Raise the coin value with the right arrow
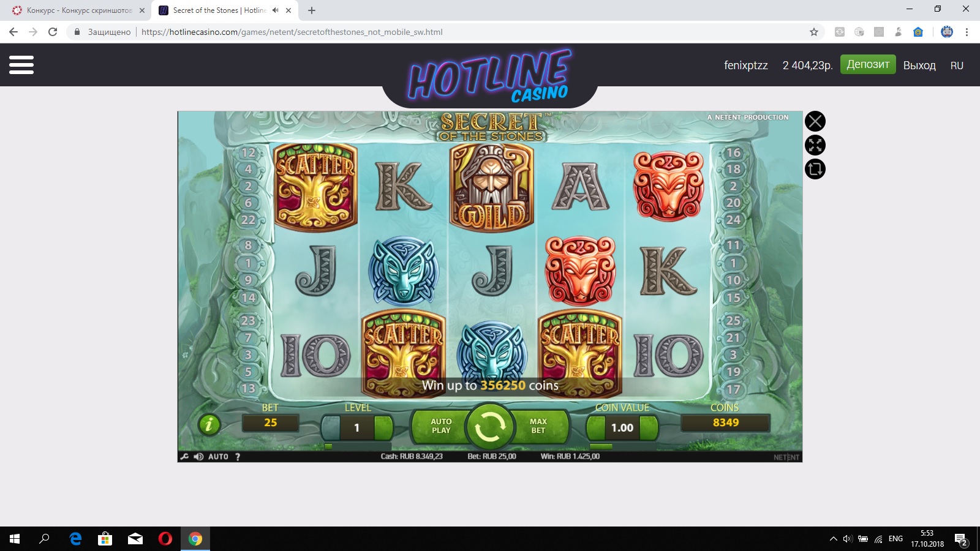This screenshot has height=551, width=980. (649, 427)
